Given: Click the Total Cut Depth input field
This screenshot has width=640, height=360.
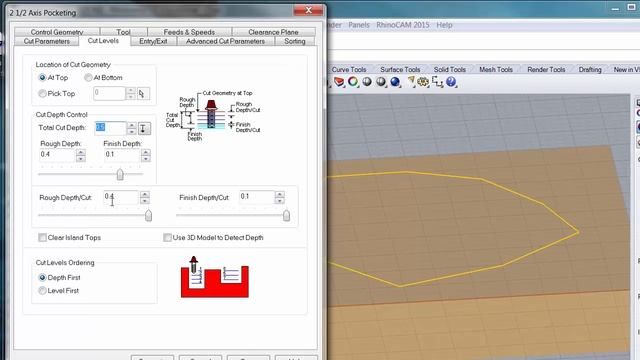Looking at the screenshot, I should [x=111, y=128].
